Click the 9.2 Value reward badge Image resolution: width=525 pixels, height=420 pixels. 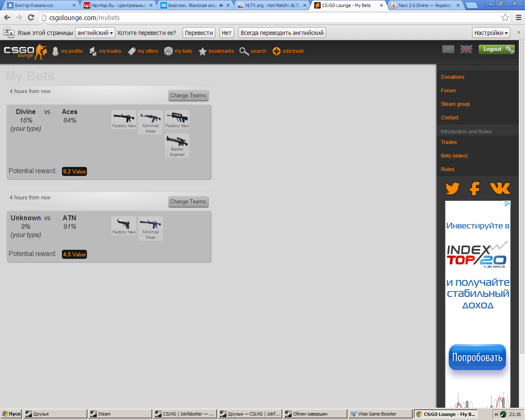click(x=74, y=171)
